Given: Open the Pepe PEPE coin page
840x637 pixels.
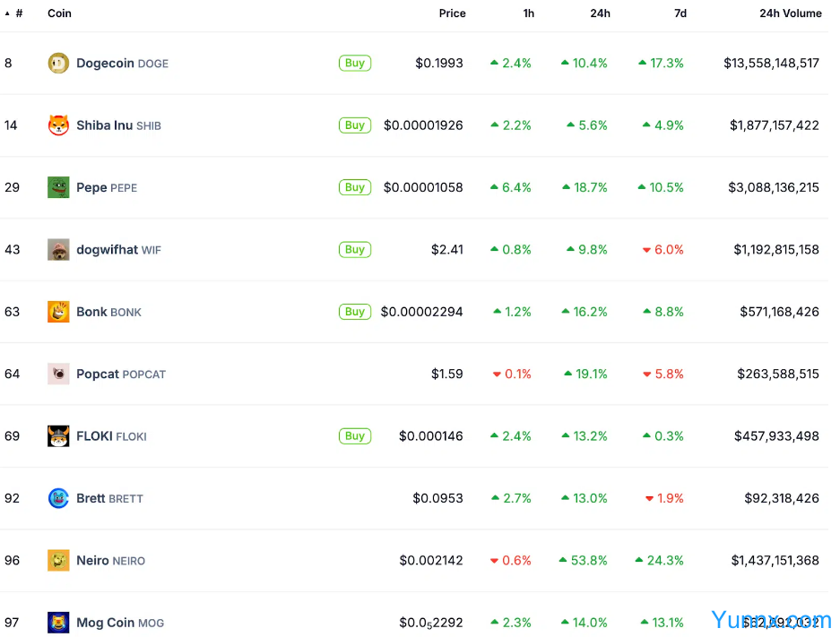Looking at the screenshot, I should [107, 187].
